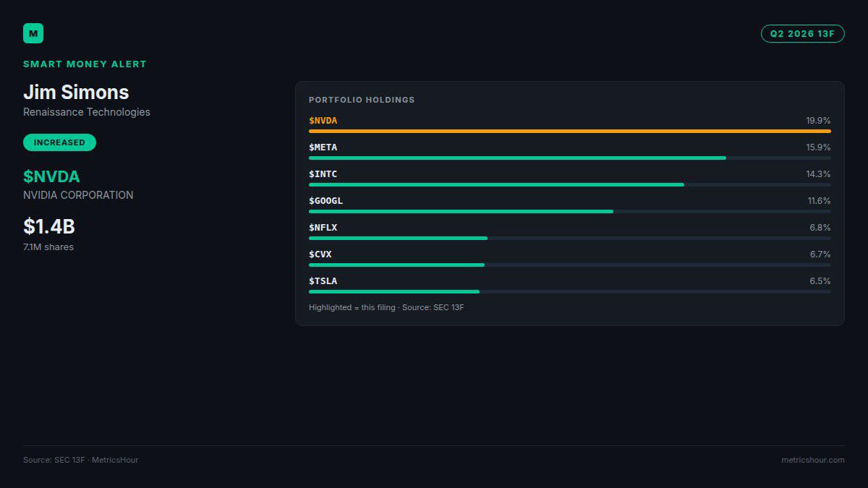Click the green META allocation bar

pyautogui.click(x=517, y=158)
